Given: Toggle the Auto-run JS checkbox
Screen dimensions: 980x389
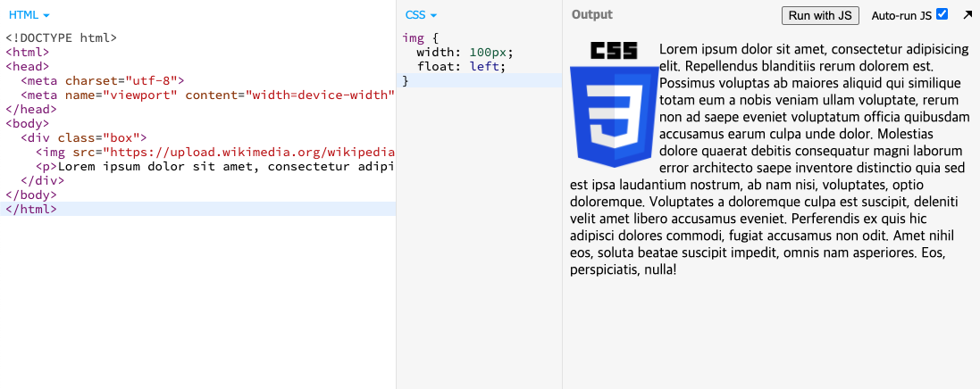Looking at the screenshot, I should pos(942,13).
